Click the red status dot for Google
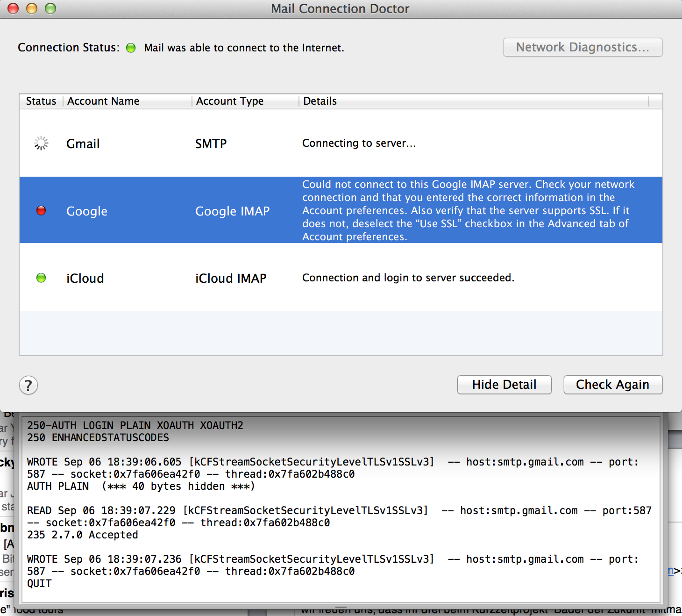Image resolution: width=682 pixels, height=616 pixels. [x=41, y=210]
